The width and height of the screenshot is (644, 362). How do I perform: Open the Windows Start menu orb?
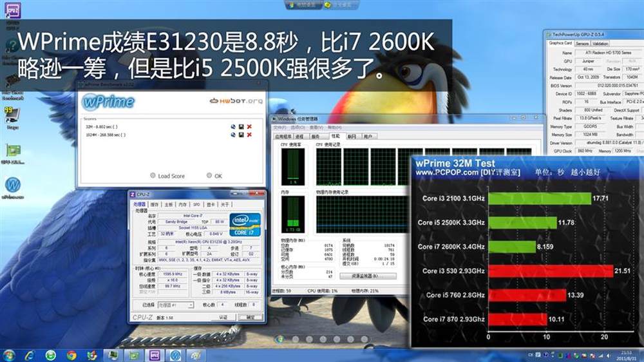tap(8, 355)
